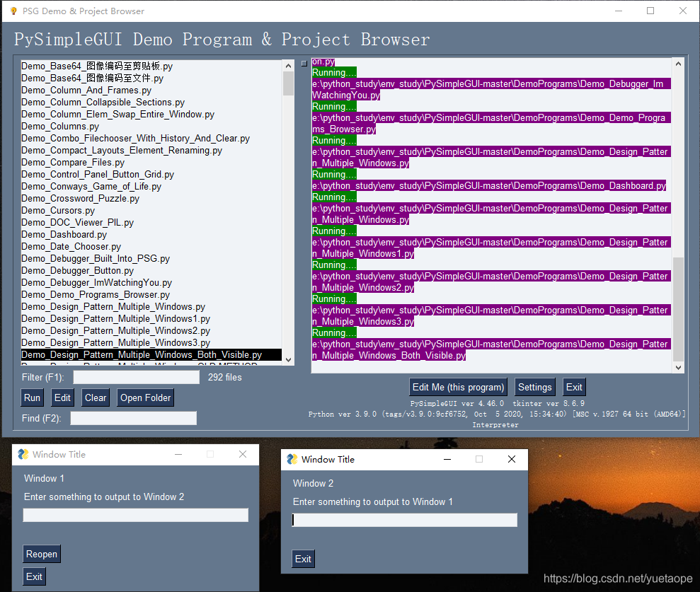The width and height of the screenshot is (700, 592).
Task: Click the Demo_Dashboard.py path in output
Action: (x=489, y=185)
